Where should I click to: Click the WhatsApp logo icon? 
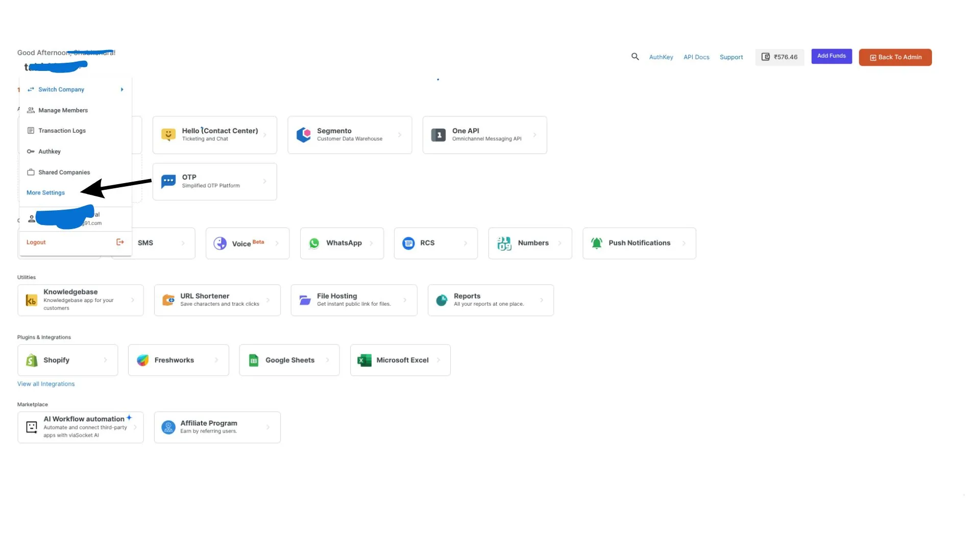click(314, 243)
